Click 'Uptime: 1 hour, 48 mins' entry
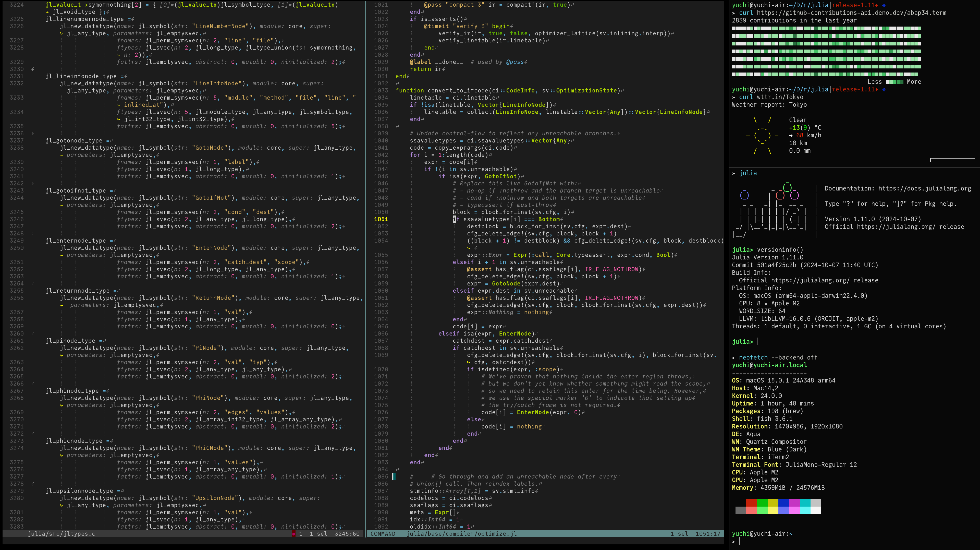Viewport: 980px width, 550px height. (773, 403)
